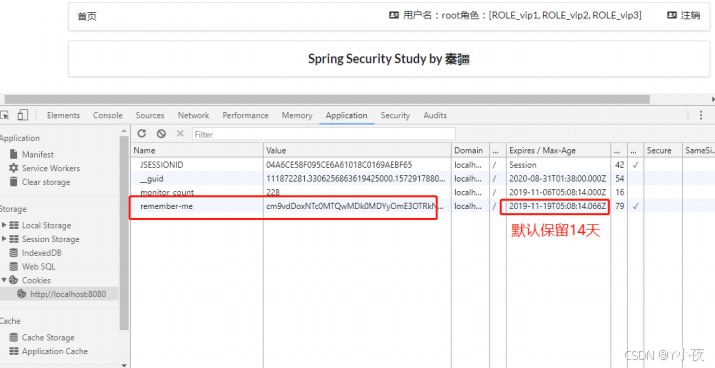The image size is (715, 368).
Task: Click the Session Storage grid icon
Action: point(14,239)
